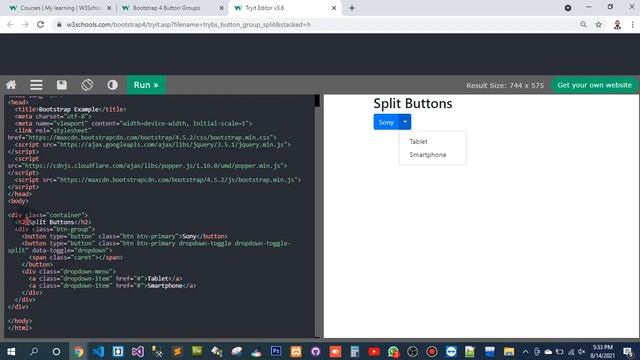Open TeamViewer icon in taskbar
The image size is (640, 360).
pyautogui.click(x=451, y=351)
